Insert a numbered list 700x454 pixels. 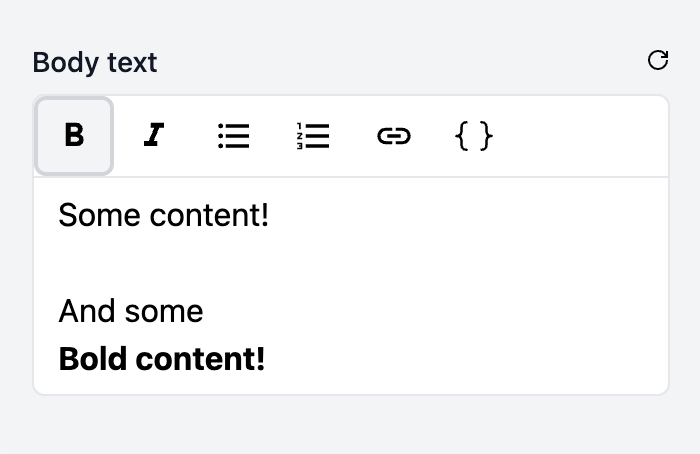click(313, 136)
